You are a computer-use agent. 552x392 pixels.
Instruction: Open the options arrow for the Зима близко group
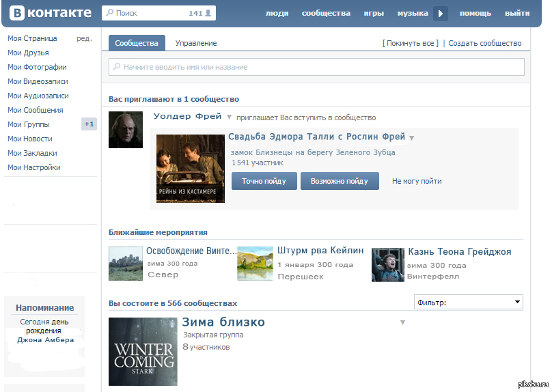[x=403, y=322]
